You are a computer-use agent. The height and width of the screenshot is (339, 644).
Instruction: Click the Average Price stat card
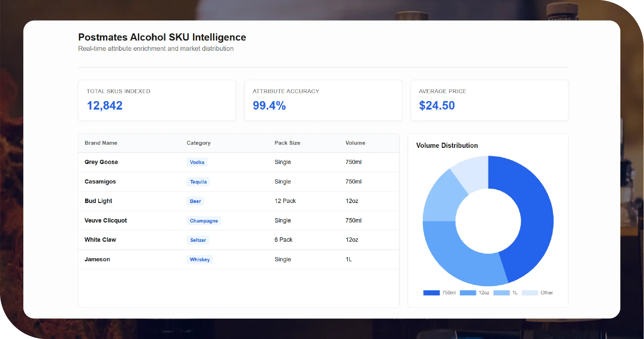click(x=489, y=100)
